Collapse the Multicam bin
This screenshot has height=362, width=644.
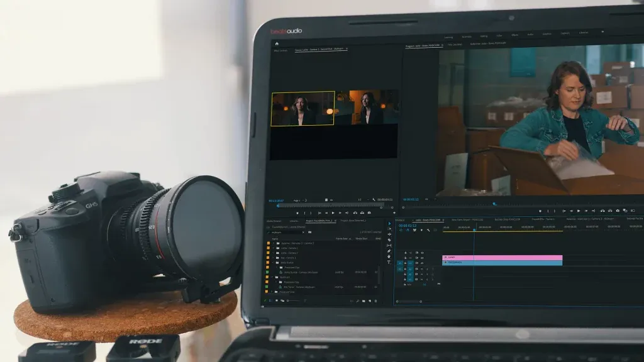272,277
